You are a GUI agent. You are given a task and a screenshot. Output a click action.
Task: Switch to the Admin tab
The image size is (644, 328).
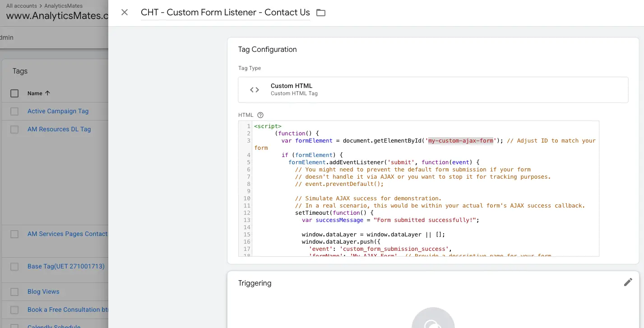pos(7,37)
